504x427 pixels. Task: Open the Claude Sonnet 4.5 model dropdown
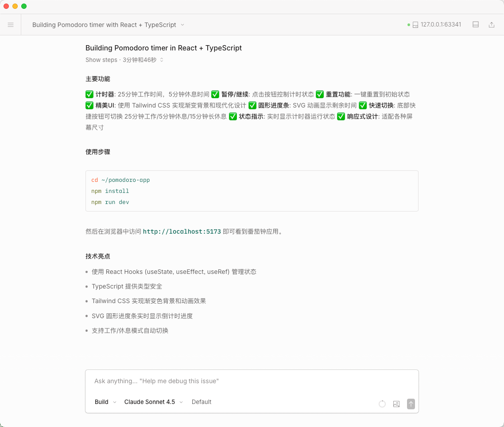[153, 402]
